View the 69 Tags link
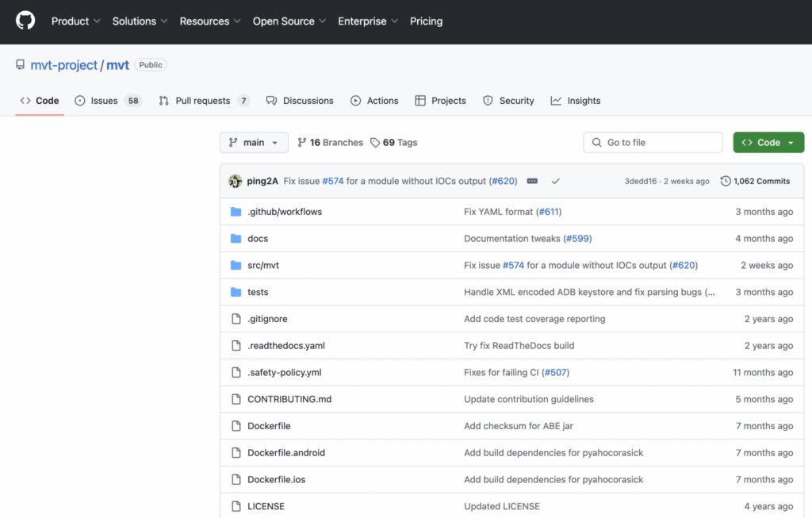The height and width of the screenshot is (518, 812). 393,143
